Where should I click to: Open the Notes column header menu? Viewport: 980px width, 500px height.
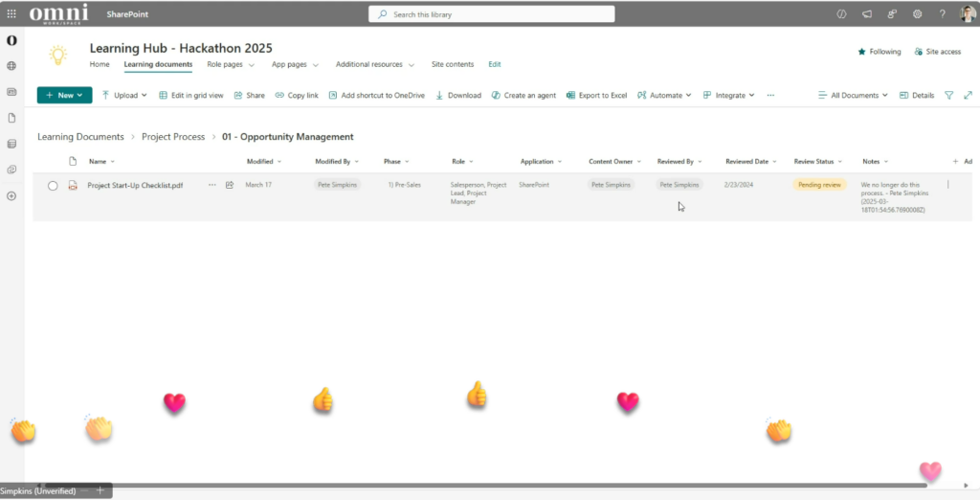pyautogui.click(x=876, y=162)
